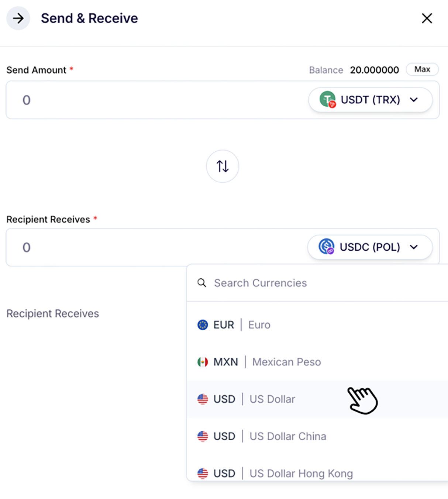The height and width of the screenshot is (499, 448).
Task: Click the Max balance button
Action: point(422,69)
